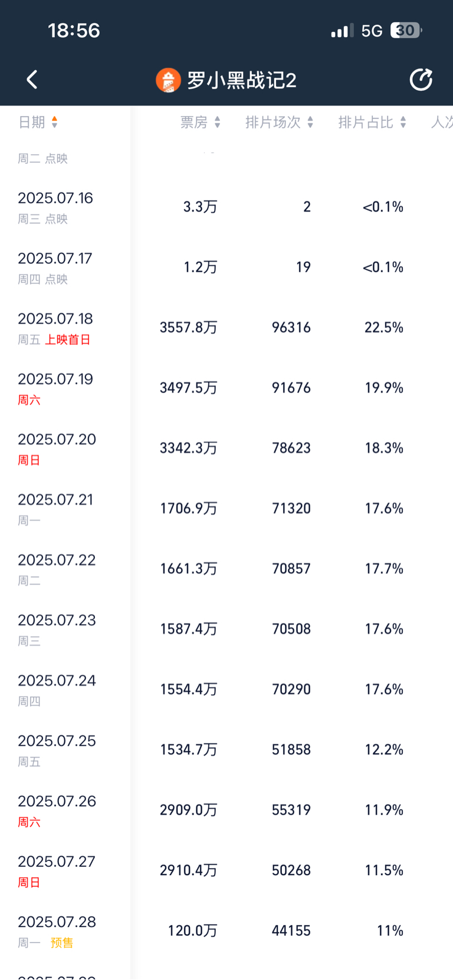Tap the battery indicator in status bar

406,30
